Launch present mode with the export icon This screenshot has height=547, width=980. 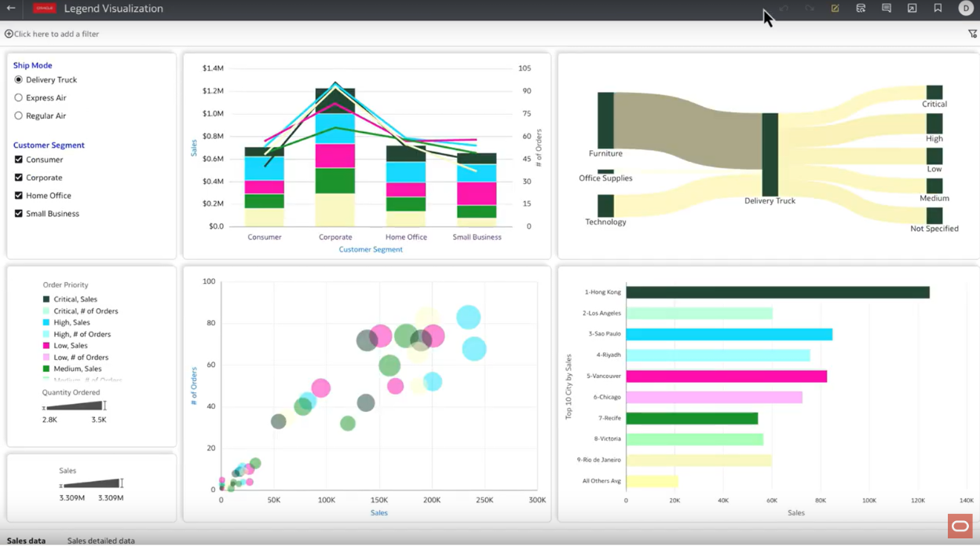click(912, 8)
